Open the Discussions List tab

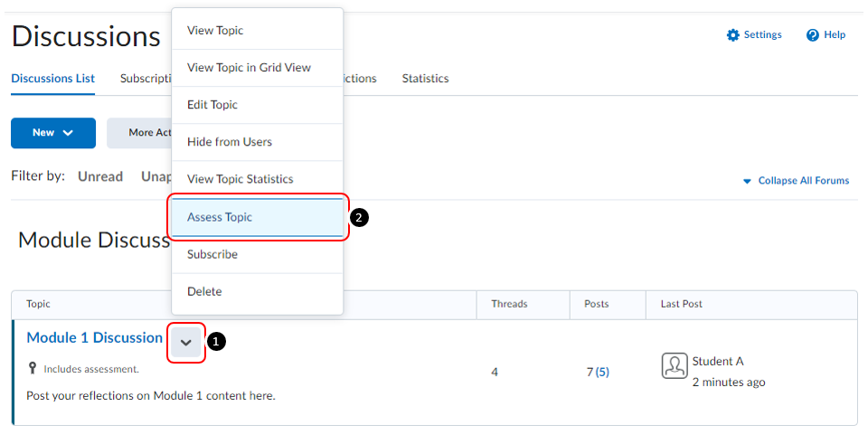52,79
